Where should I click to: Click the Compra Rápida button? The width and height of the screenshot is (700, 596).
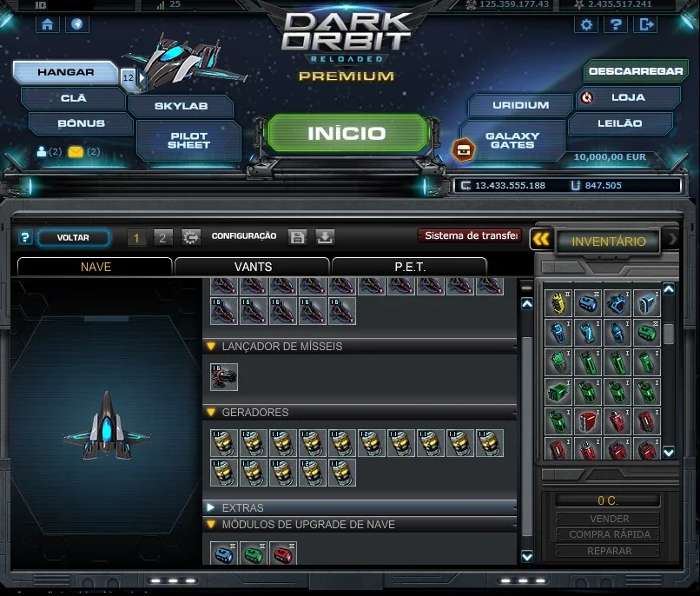click(609, 534)
